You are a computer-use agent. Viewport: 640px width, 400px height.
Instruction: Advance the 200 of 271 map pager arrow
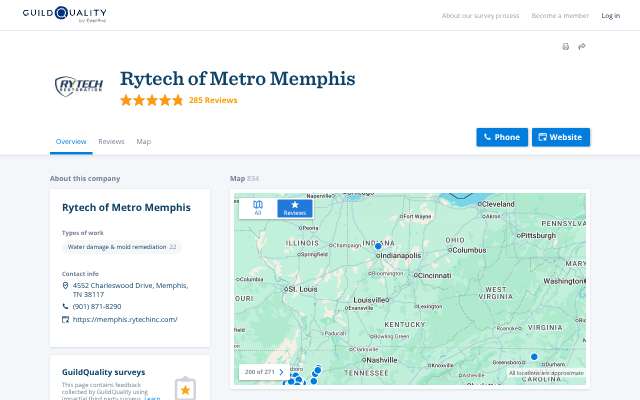click(281, 372)
